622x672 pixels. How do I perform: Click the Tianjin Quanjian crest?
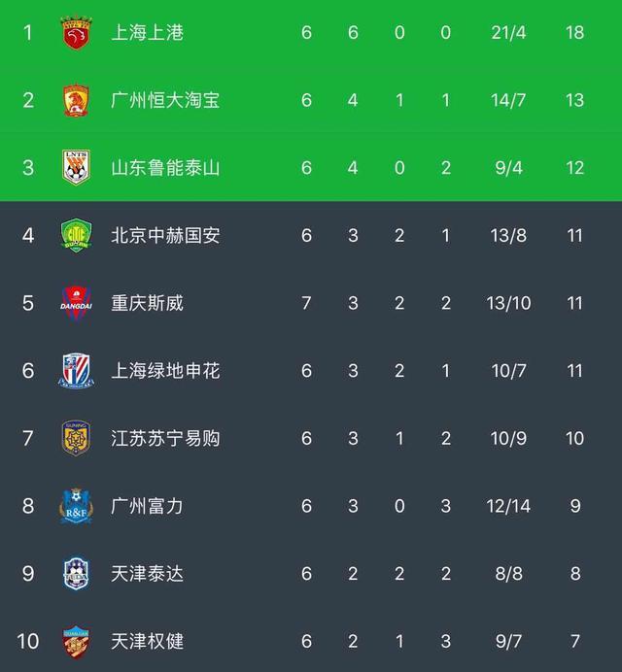coord(75,641)
